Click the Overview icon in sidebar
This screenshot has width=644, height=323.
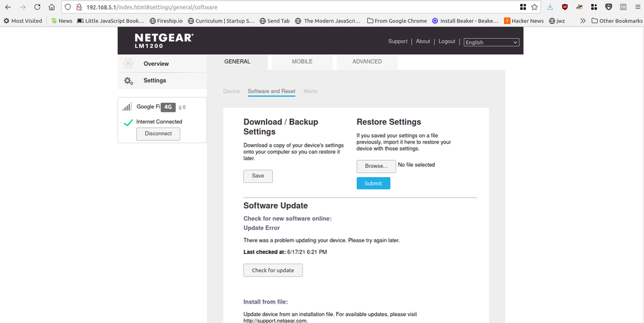pyautogui.click(x=128, y=63)
